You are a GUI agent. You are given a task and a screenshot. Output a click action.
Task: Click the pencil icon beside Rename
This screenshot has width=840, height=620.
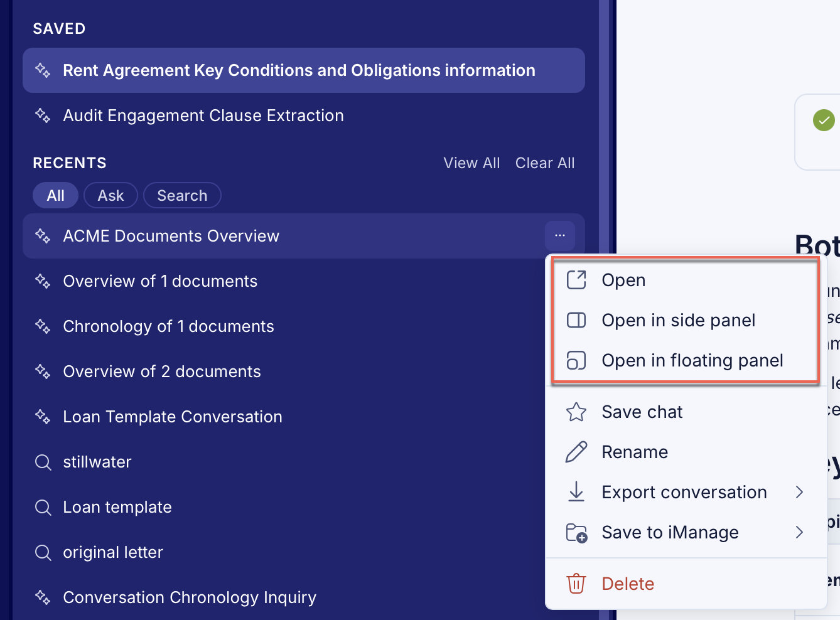[576, 452]
